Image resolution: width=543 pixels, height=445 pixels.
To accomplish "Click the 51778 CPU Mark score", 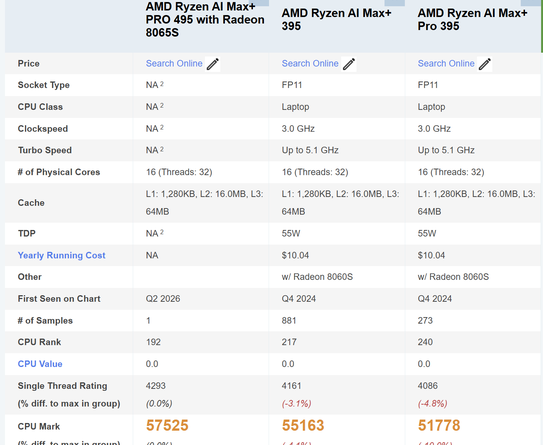I will coord(439,426).
